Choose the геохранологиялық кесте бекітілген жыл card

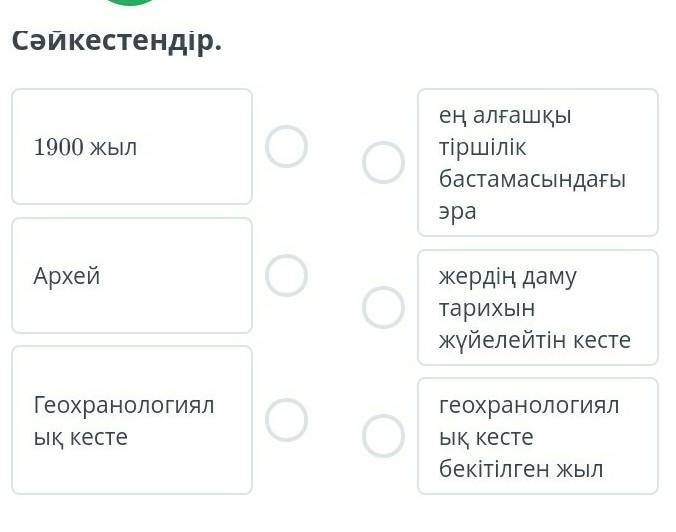[537, 436]
